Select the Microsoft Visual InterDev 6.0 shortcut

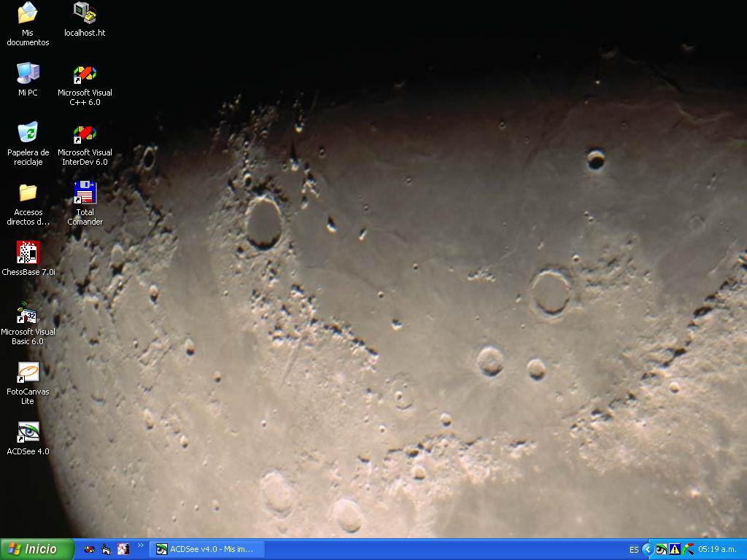tap(85, 133)
